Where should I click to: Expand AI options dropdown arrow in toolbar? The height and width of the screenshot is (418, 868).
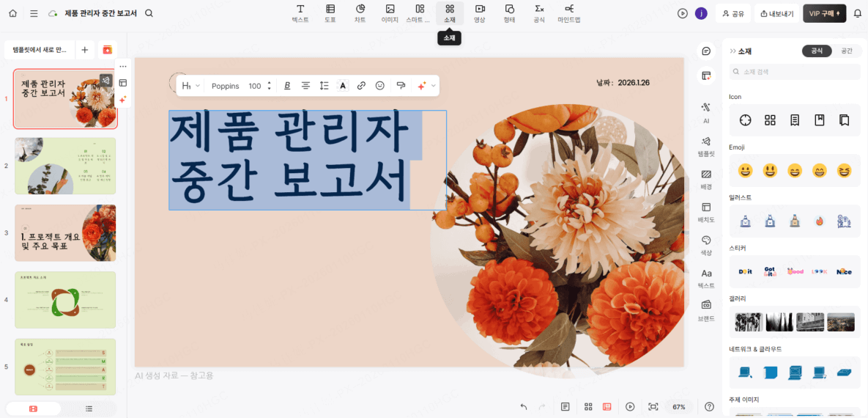pyautogui.click(x=434, y=86)
